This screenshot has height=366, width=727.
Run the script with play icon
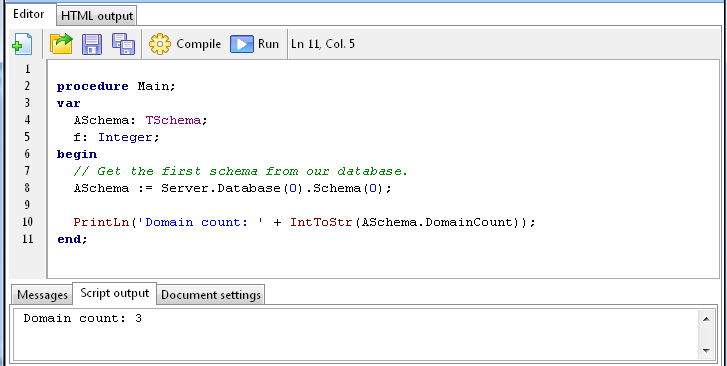click(x=242, y=44)
